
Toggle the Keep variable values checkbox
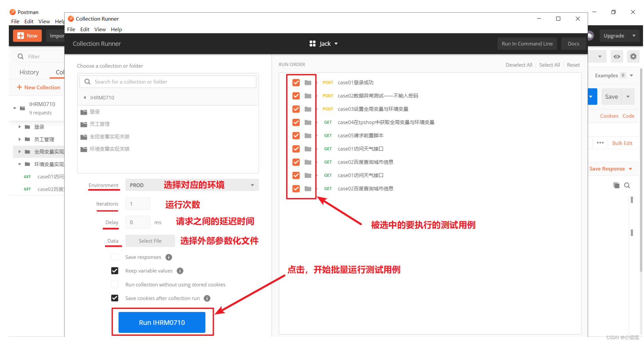coord(115,271)
